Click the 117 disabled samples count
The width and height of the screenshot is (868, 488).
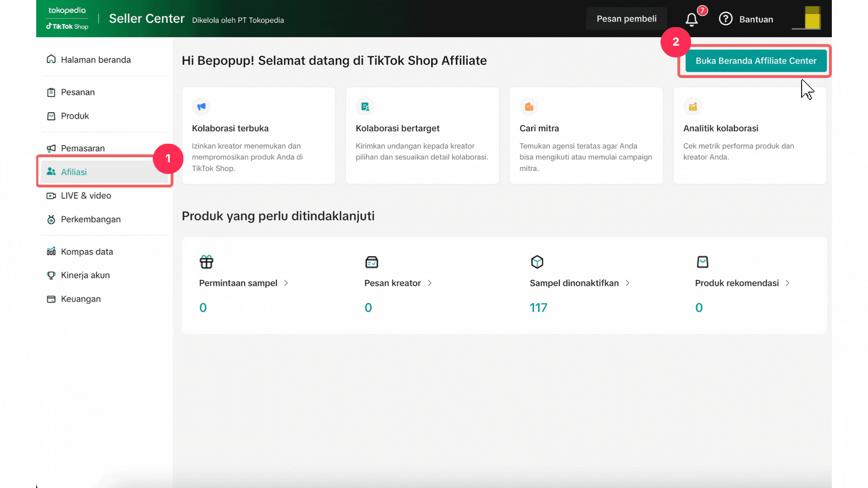(538, 308)
